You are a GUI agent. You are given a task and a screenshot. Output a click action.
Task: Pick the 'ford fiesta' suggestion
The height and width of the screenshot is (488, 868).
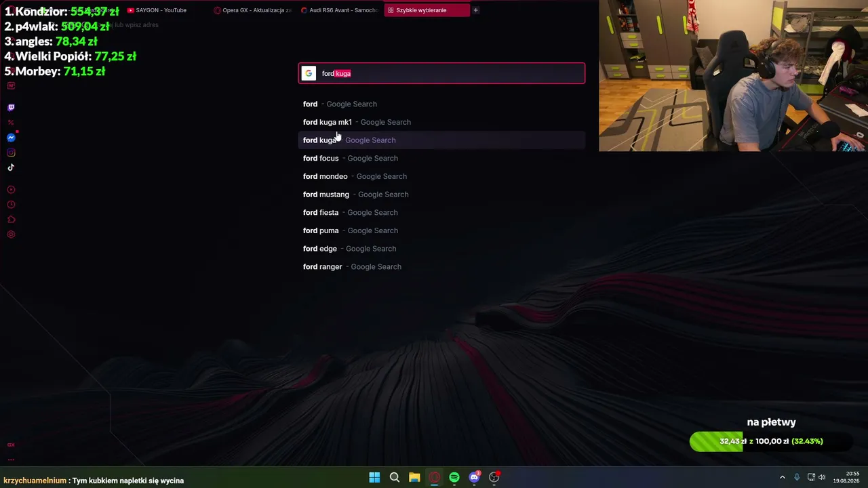441,212
